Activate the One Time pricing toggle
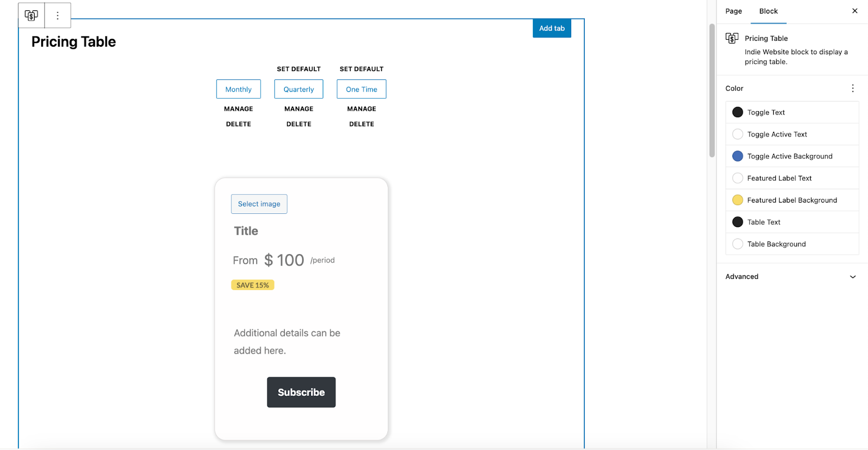 361,90
